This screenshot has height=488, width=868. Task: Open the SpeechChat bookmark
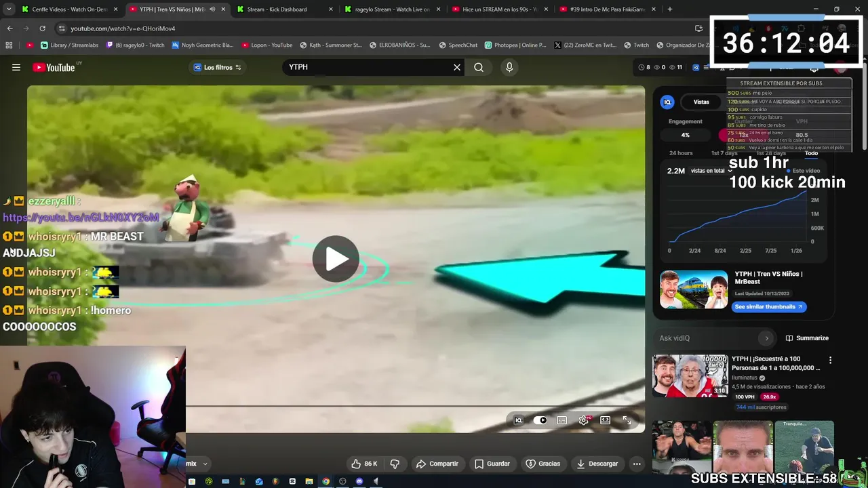tap(458, 45)
